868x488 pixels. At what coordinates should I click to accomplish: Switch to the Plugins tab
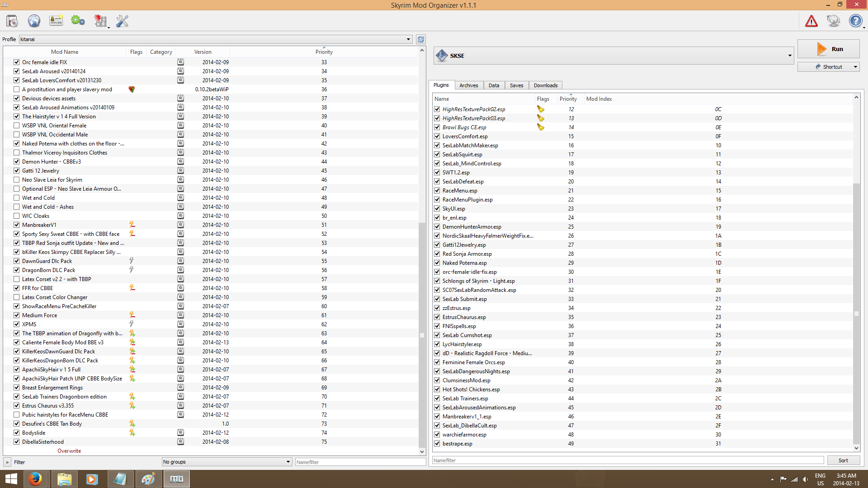(x=441, y=85)
